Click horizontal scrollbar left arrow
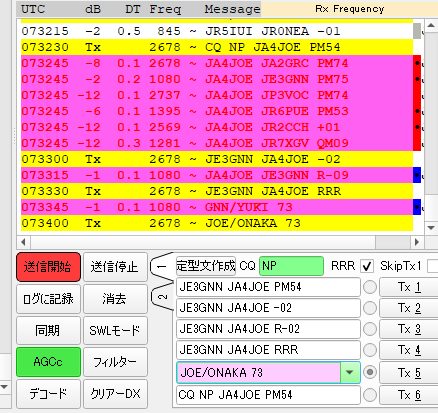The width and height of the screenshot is (438, 413). tap(23, 242)
